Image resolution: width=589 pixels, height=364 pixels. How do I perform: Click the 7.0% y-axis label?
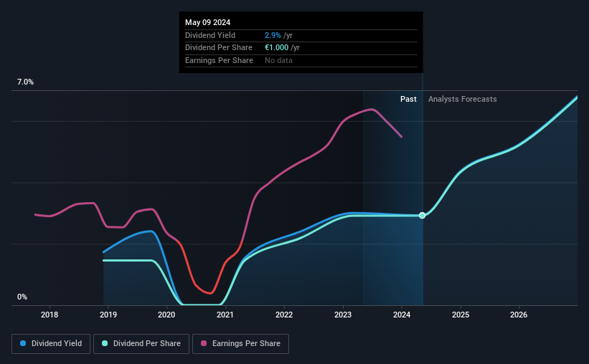[x=25, y=82]
